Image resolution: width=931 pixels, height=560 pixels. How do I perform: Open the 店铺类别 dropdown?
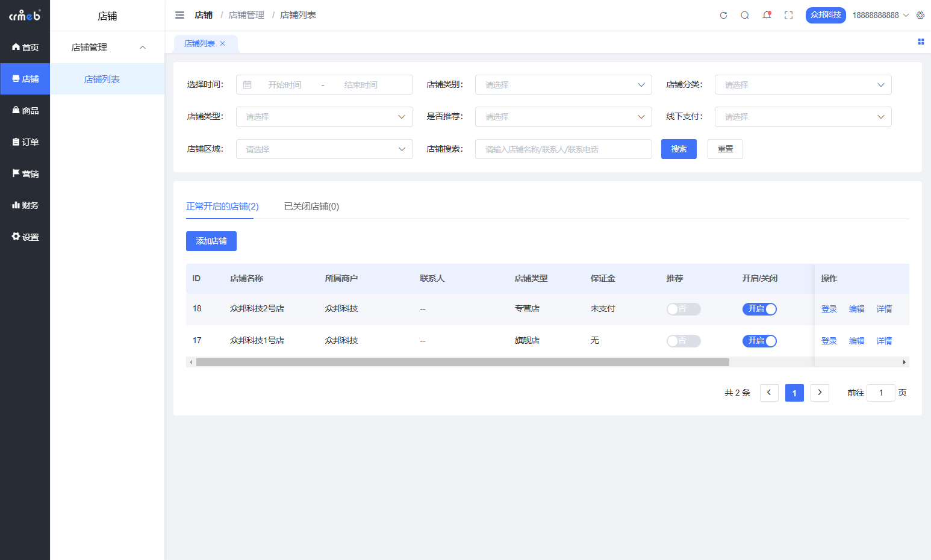pos(563,85)
